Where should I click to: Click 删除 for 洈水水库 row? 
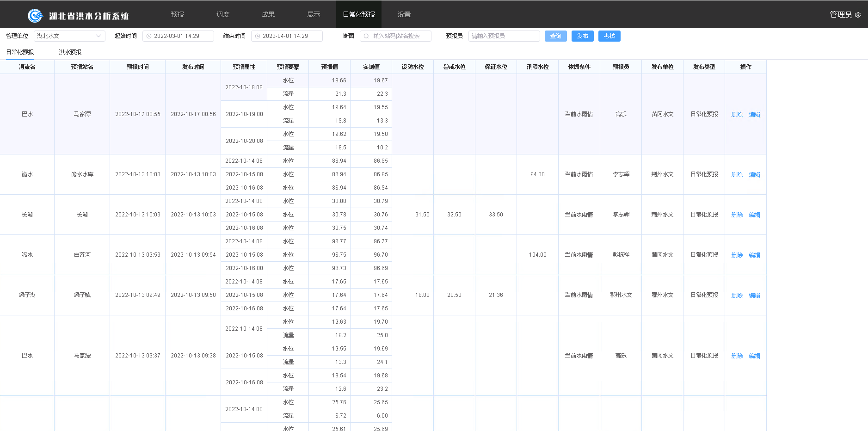[737, 175]
